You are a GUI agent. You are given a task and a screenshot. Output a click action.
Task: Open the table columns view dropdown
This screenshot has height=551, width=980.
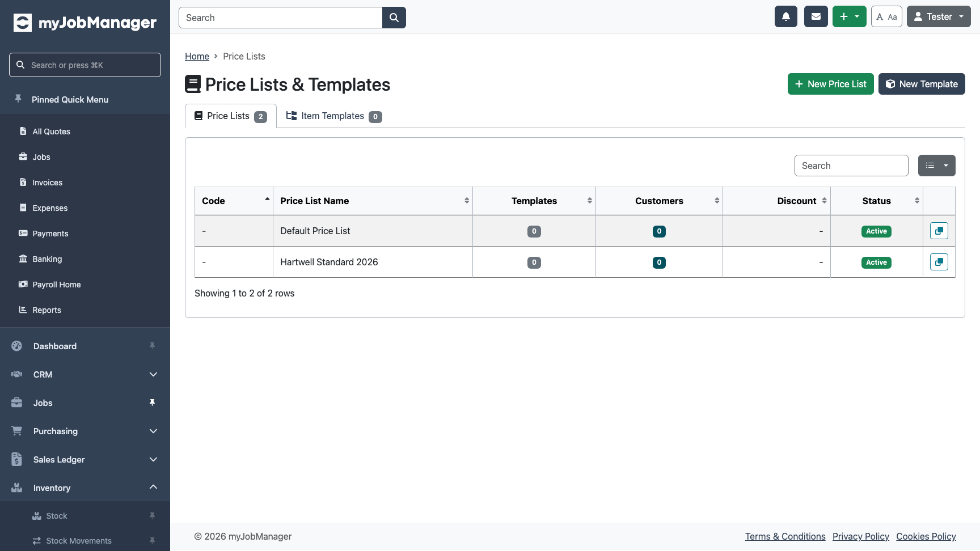[937, 166]
